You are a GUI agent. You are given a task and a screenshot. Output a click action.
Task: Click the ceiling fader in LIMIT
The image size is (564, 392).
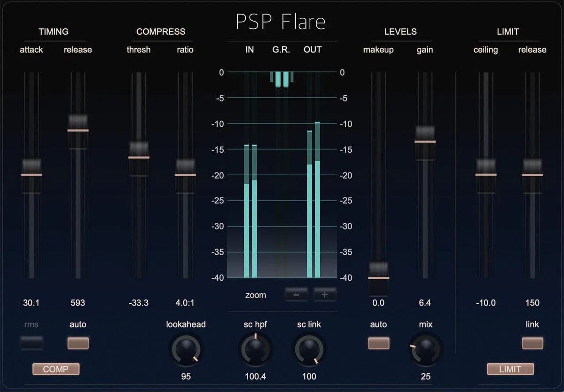click(x=486, y=174)
